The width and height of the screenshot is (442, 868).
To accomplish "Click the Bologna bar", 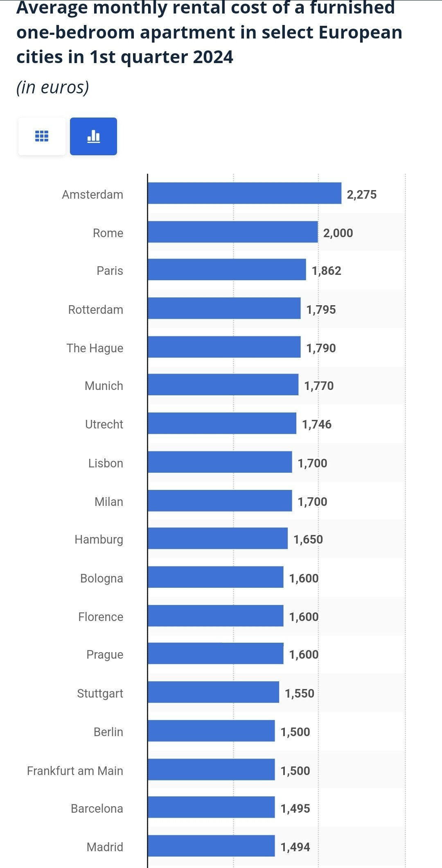I will (x=216, y=577).
